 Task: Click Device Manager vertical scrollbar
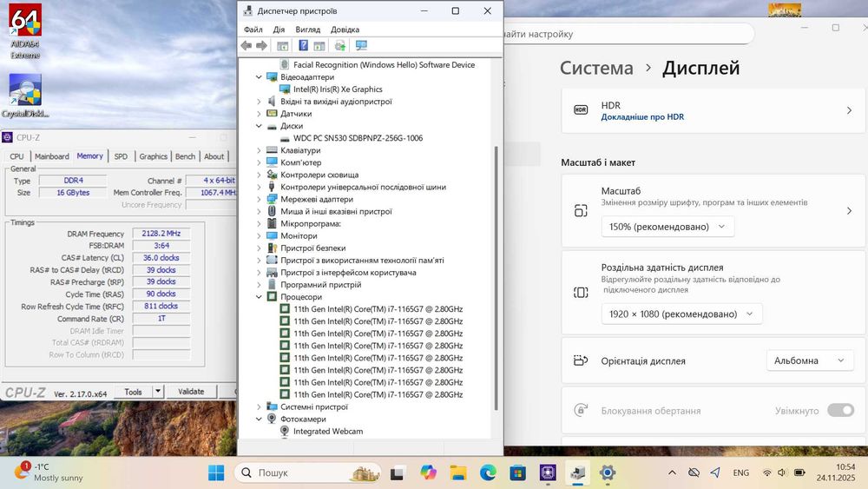pos(496,277)
